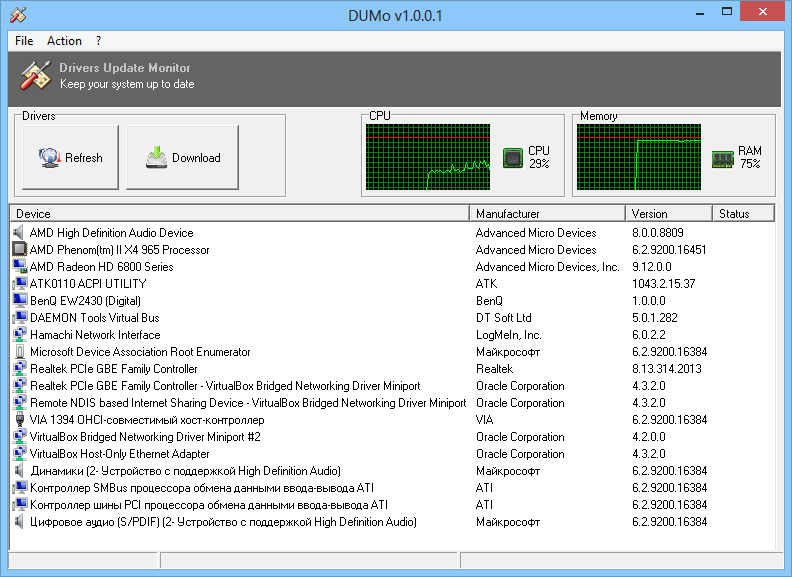
Task: Click icon of VirtualBox Bridged Networking Driver Miniport #2
Action: 19,437
